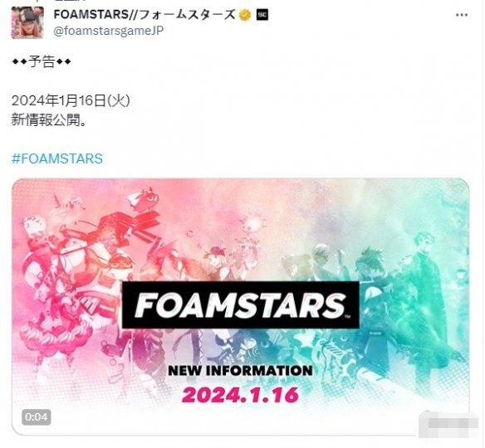485x448 pixels.
Task: Visit the @foamstarsgameJP handle link
Action: [x=109, y=31]
